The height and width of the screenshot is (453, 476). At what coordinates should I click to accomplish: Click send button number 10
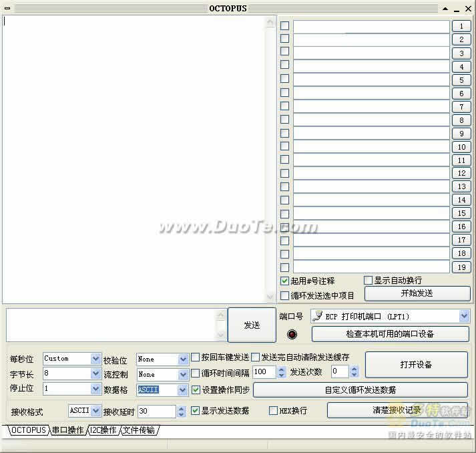[461, 147]
